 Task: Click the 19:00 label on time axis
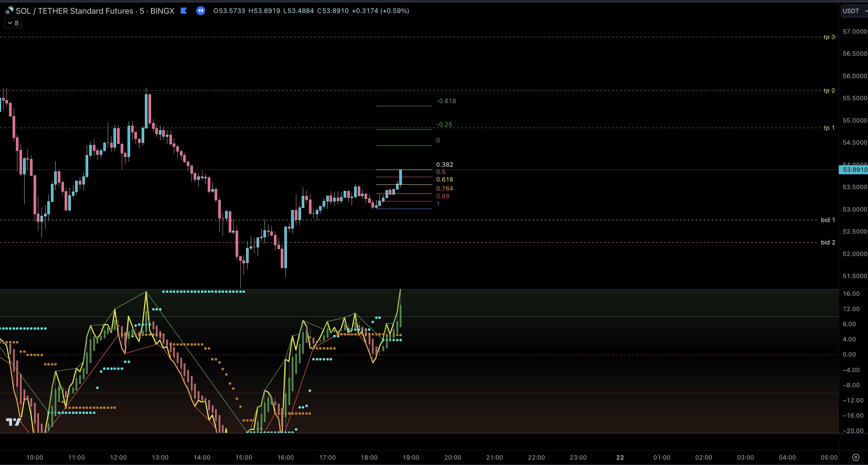click(x=411, y=457)
